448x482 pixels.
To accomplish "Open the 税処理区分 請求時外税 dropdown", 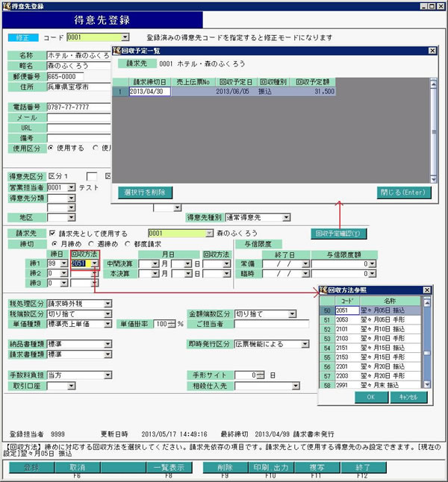I will tap(108, 304).
